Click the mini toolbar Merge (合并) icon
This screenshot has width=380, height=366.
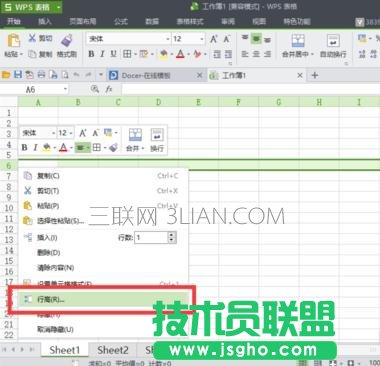click(135, 135)
